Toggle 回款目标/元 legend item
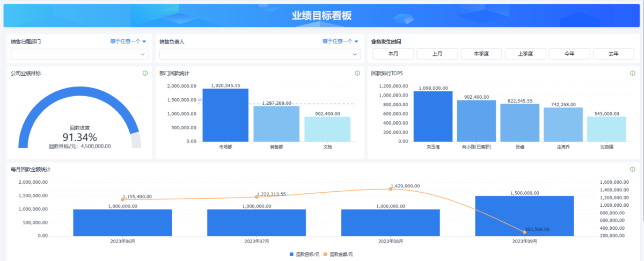 pos(305,253)
